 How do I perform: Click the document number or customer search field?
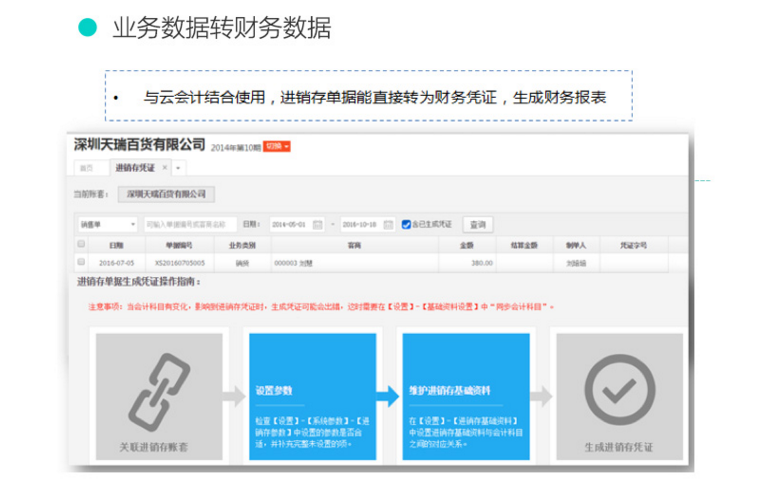[190, 225]
